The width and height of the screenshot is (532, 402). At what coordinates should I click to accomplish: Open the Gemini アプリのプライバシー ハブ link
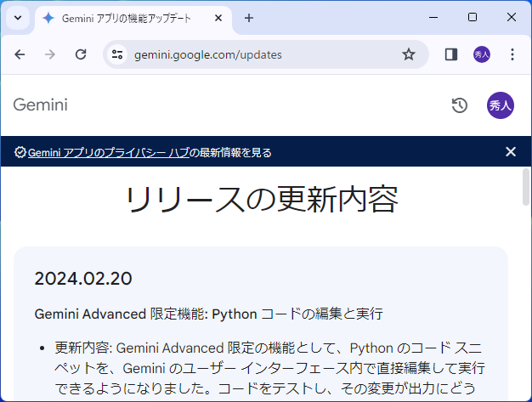pos(109,153)
